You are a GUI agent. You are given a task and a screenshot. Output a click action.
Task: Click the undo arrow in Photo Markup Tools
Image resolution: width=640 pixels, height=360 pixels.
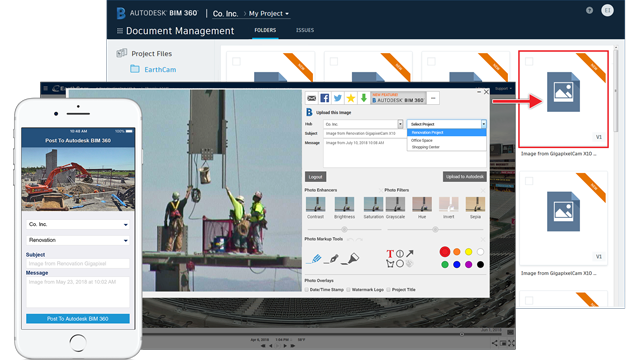(x=350, y=240)
